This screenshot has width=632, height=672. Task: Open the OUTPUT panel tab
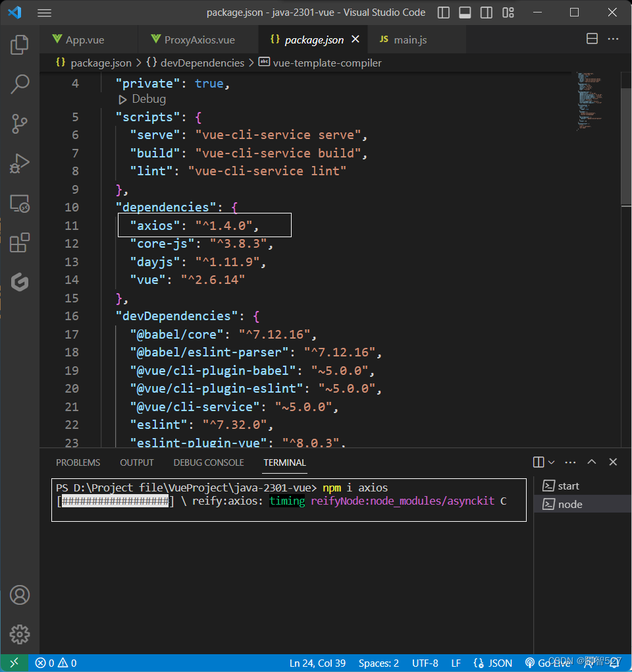pos(136,463)
